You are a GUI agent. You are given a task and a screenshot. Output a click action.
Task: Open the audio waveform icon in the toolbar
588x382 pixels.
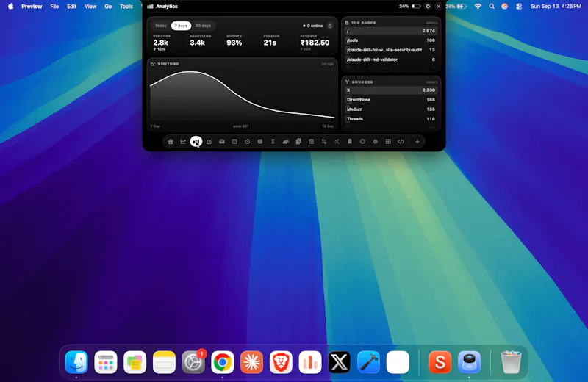pos(376,142)
